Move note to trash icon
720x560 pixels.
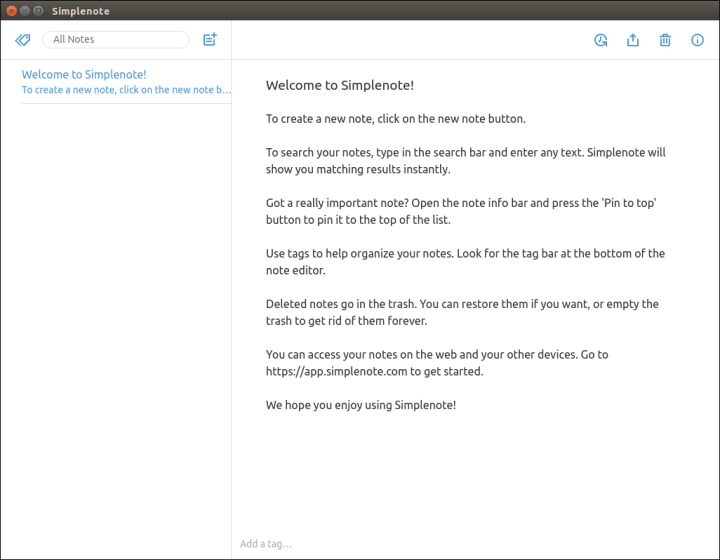tap(665, 40)
